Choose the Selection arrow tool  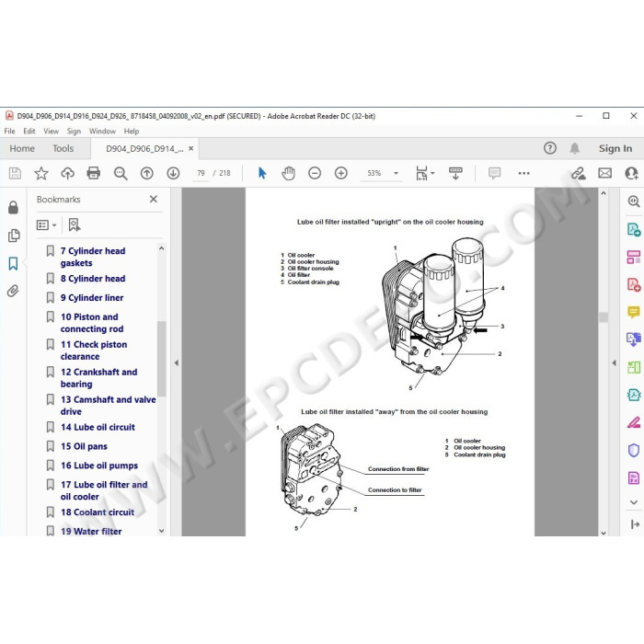[262, 173]
